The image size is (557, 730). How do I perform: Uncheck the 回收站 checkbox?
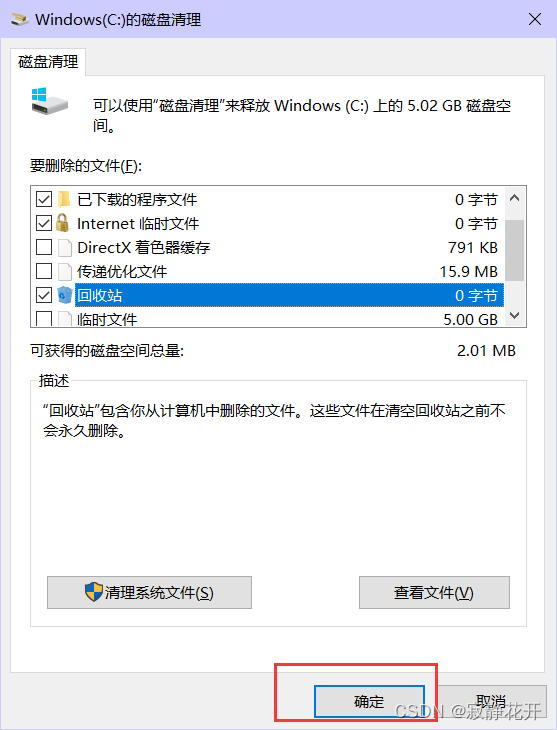coord(44,295)
